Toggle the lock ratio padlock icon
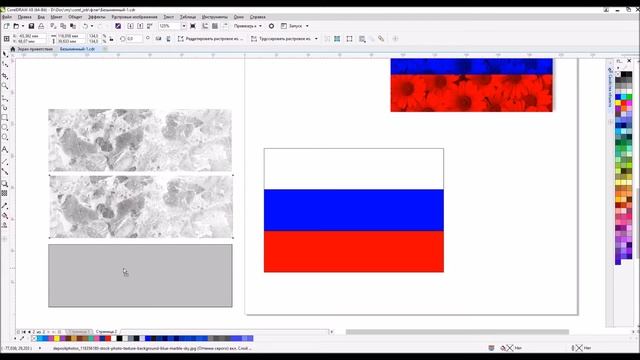 [x=111, y=39]
